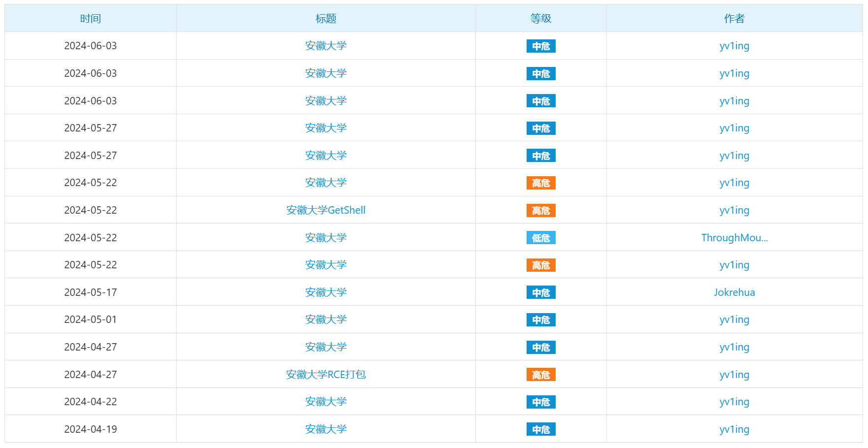This screenshot has width=868, height=448.
Task: Click 中危 badge in 2024-04-19 row
Action: pyautogui.click(x=541, y=429)
